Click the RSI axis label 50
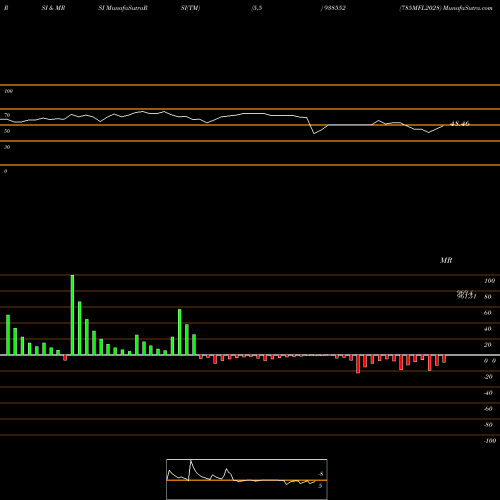500x500 pixels. [x=7, y=131]
